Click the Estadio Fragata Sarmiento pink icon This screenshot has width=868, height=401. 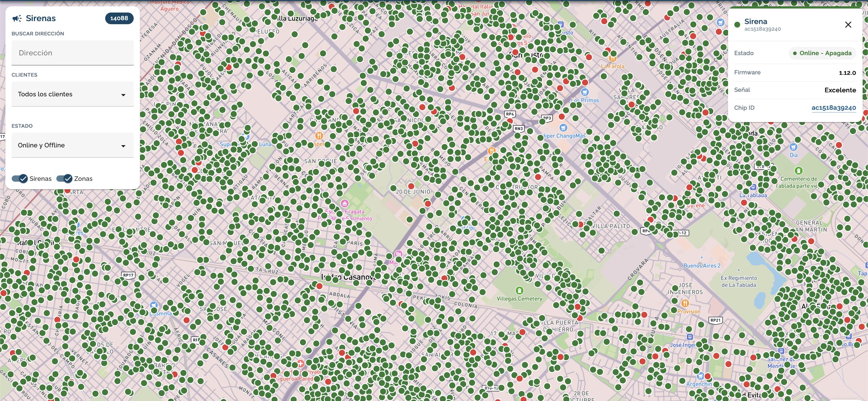point(345,203)
